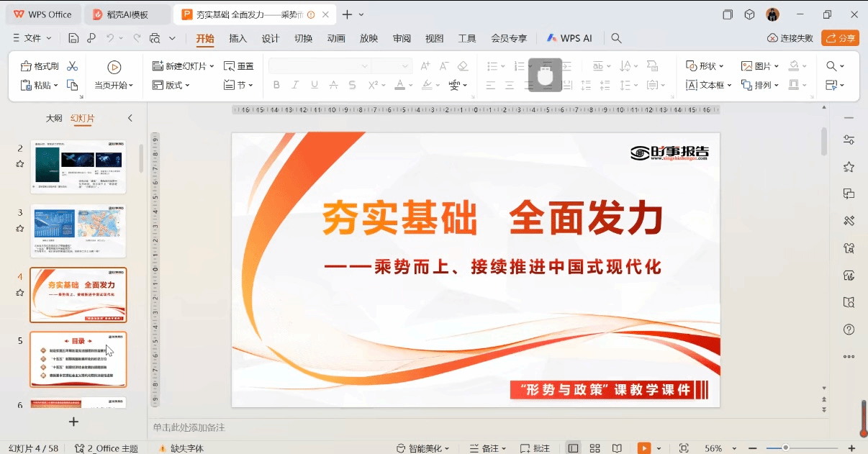Click the scissors Cut icon

pos(72,66)
